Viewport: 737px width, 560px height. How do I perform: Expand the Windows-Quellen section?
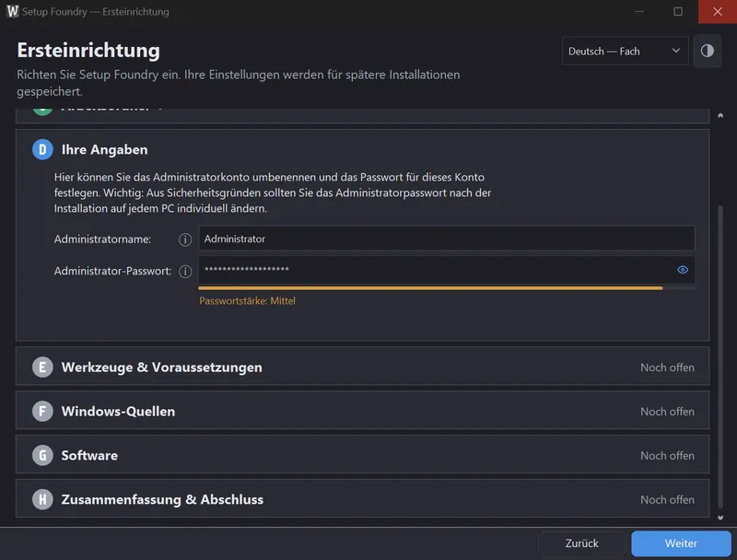362,411
